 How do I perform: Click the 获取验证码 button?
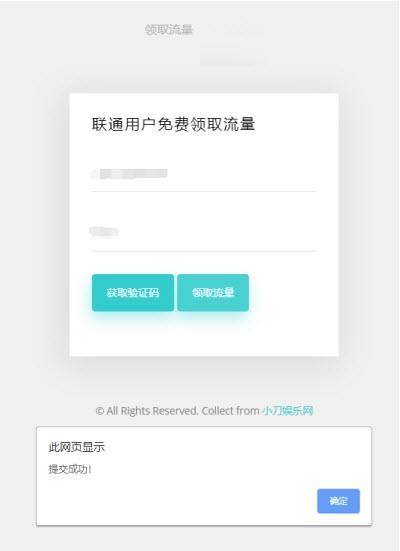pos(133,293)
